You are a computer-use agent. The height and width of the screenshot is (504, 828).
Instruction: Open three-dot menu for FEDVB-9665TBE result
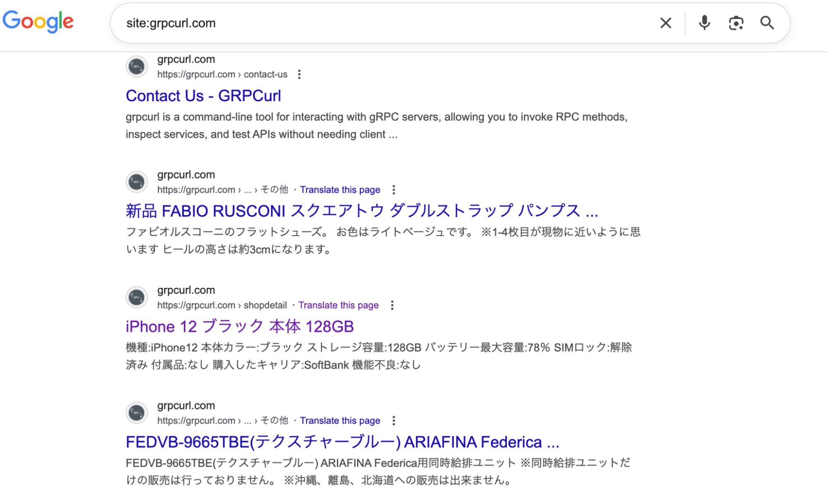[393, 421]
